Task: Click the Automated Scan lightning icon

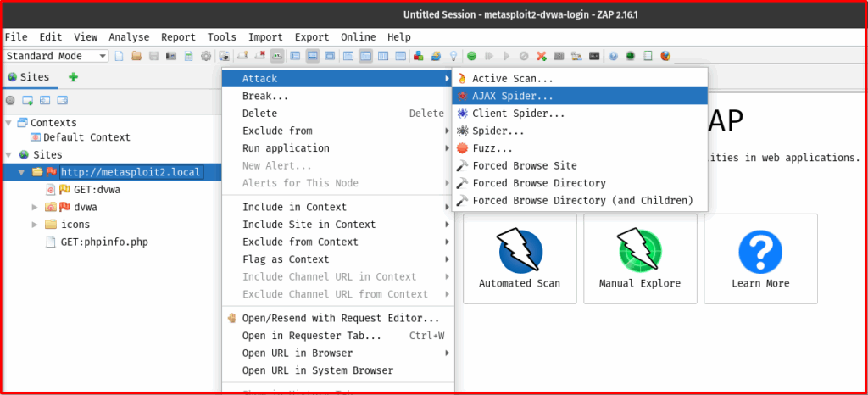Action: 519,250
